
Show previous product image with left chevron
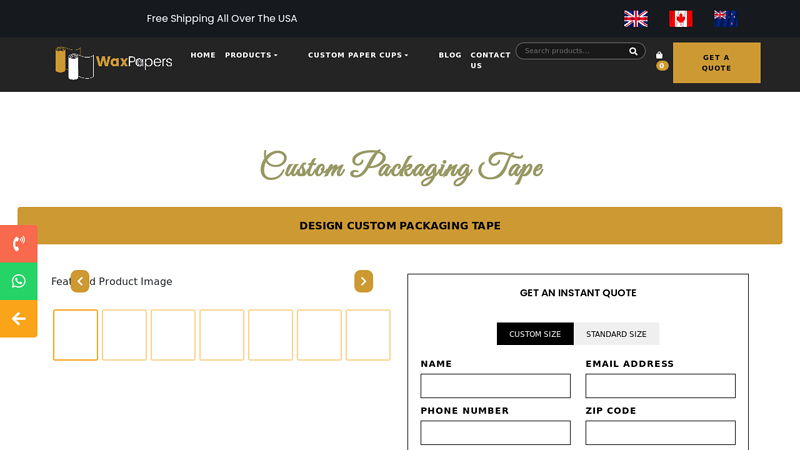(80, 281)
